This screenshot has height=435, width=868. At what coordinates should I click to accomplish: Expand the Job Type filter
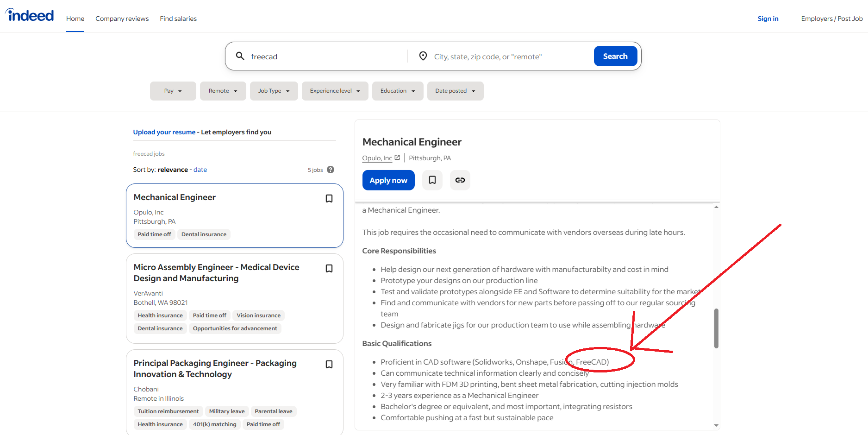274,91
